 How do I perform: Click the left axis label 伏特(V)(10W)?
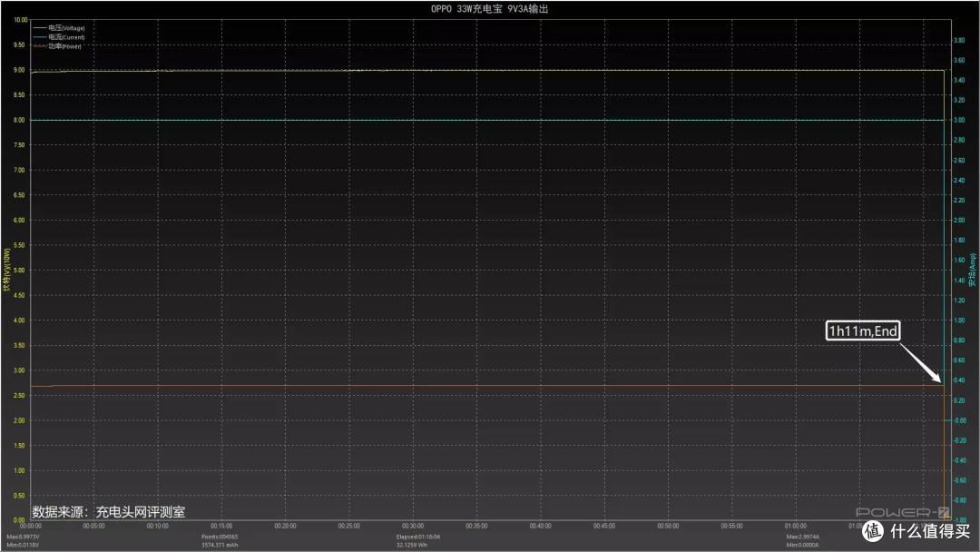coord(7,270)
